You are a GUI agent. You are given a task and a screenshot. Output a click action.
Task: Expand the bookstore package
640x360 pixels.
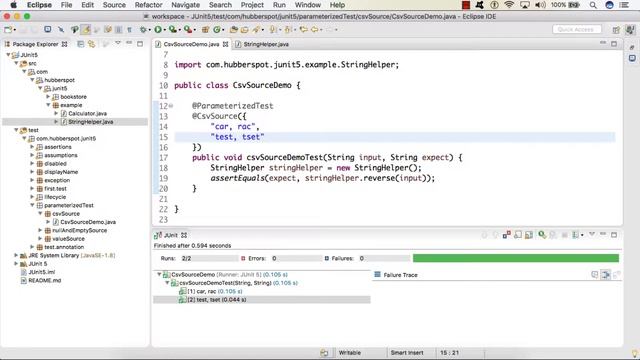(x=48, y=97)
